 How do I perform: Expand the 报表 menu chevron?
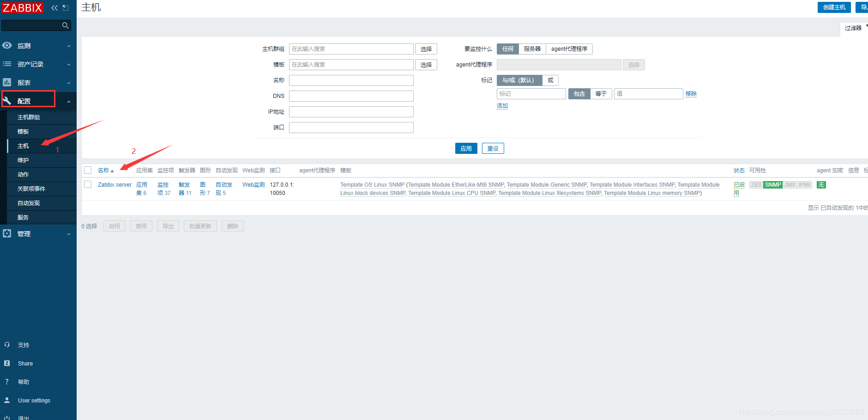click(x=69, y=83)
